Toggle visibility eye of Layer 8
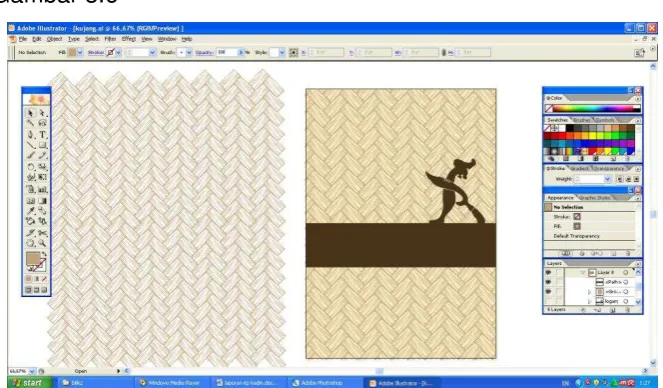This screenshot has width=663, height=388. (548, 272)
